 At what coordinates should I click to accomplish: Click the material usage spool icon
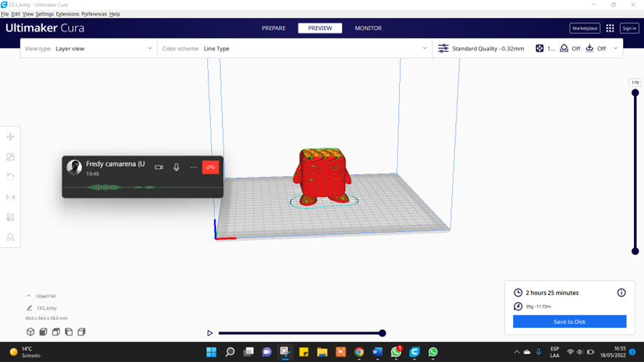[518, 306]
